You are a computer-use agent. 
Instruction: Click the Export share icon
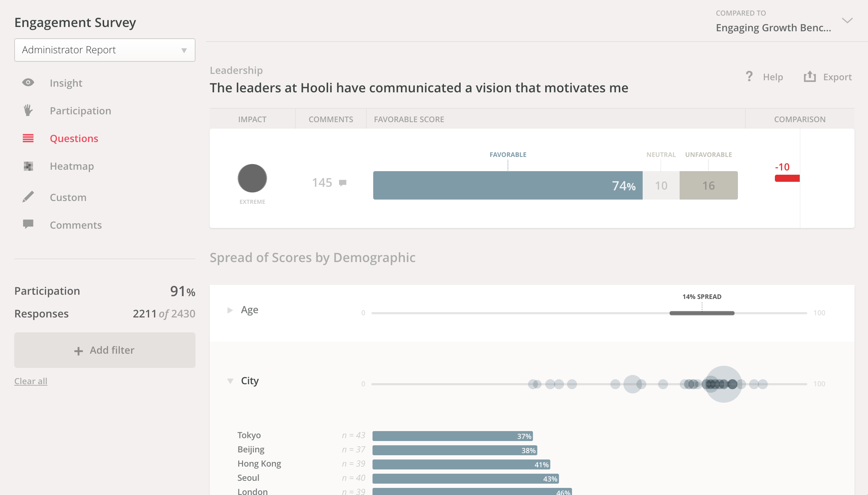point(810,76)
